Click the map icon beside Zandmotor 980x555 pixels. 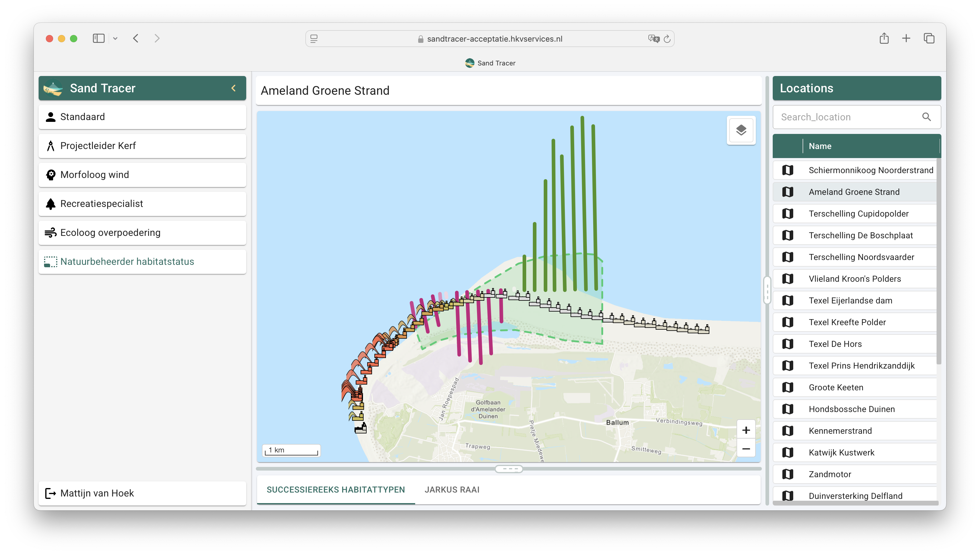(x=787, y=474)
